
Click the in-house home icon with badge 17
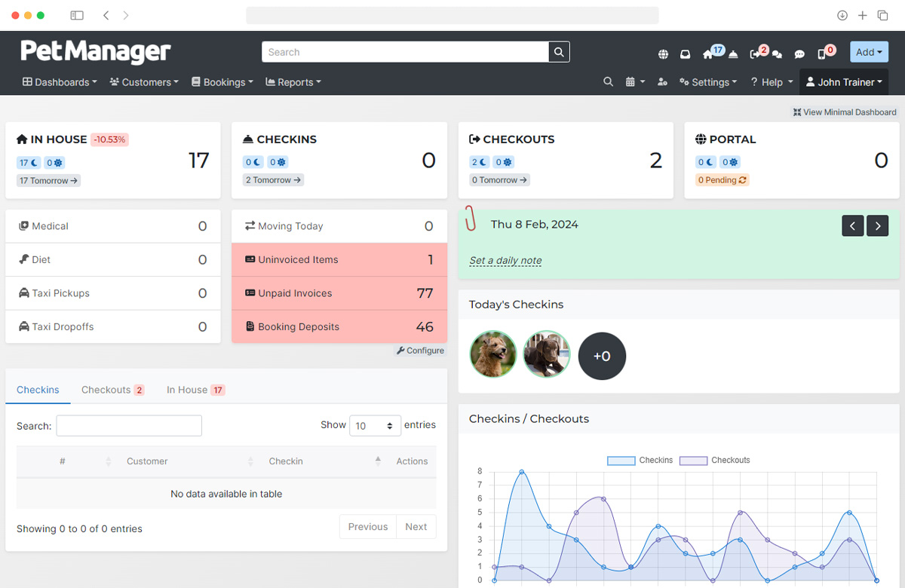(708, 54)
